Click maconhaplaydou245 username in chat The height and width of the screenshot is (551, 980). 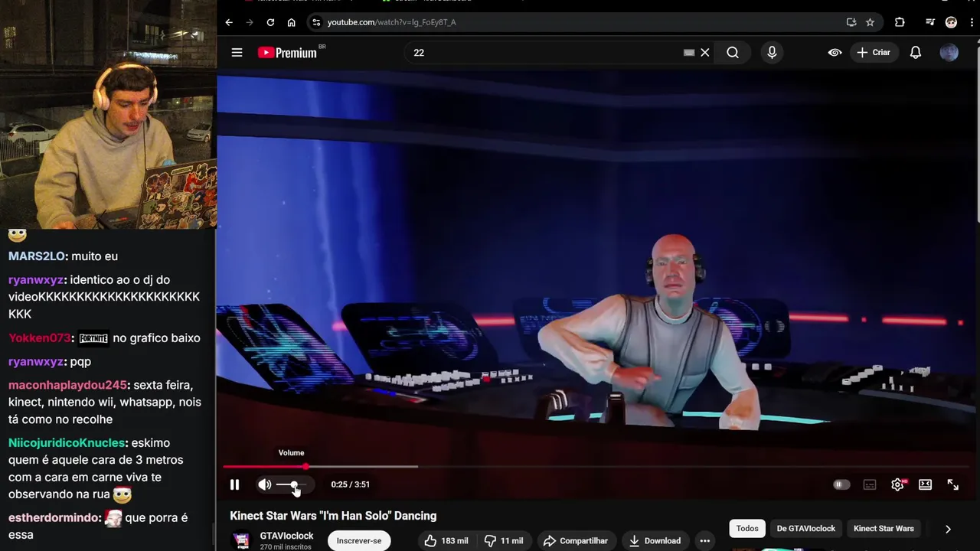point(67,385)
